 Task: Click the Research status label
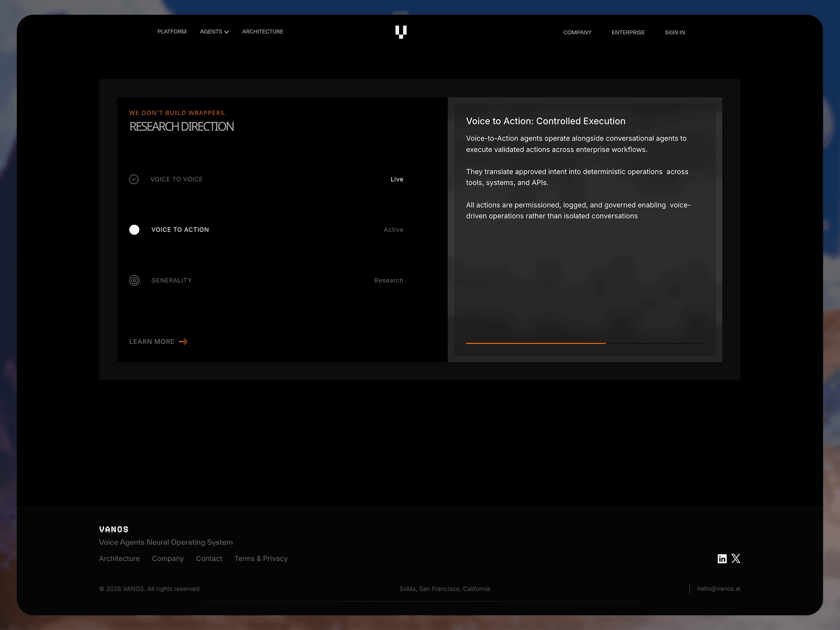pyautogui.click(x=388, y=280)
